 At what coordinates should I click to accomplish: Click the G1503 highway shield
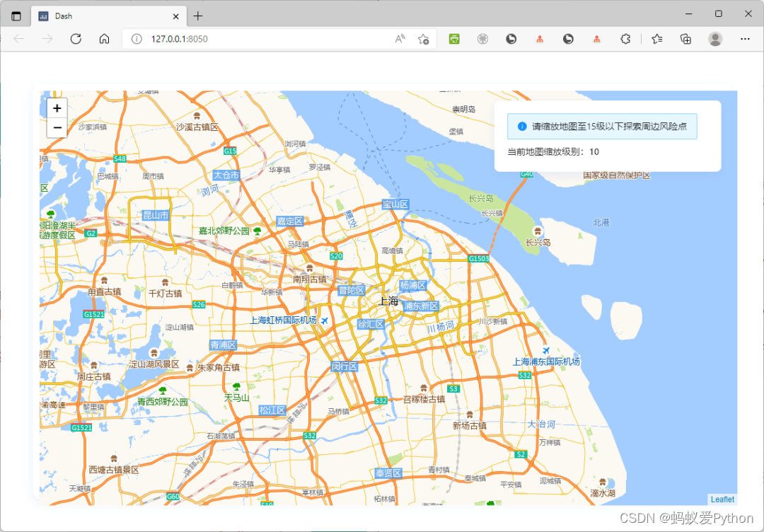478,259
